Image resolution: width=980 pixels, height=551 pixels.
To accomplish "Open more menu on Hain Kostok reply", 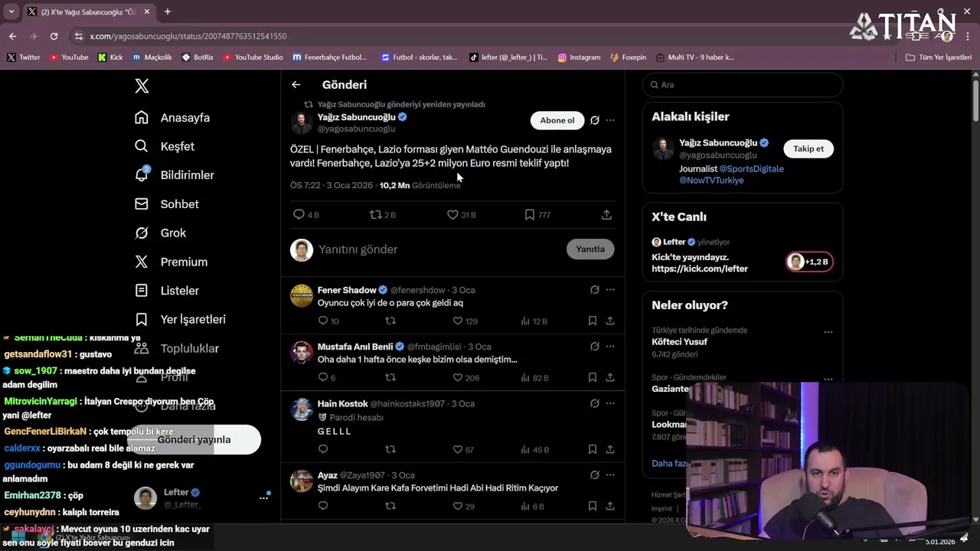I will pos(610,403).
